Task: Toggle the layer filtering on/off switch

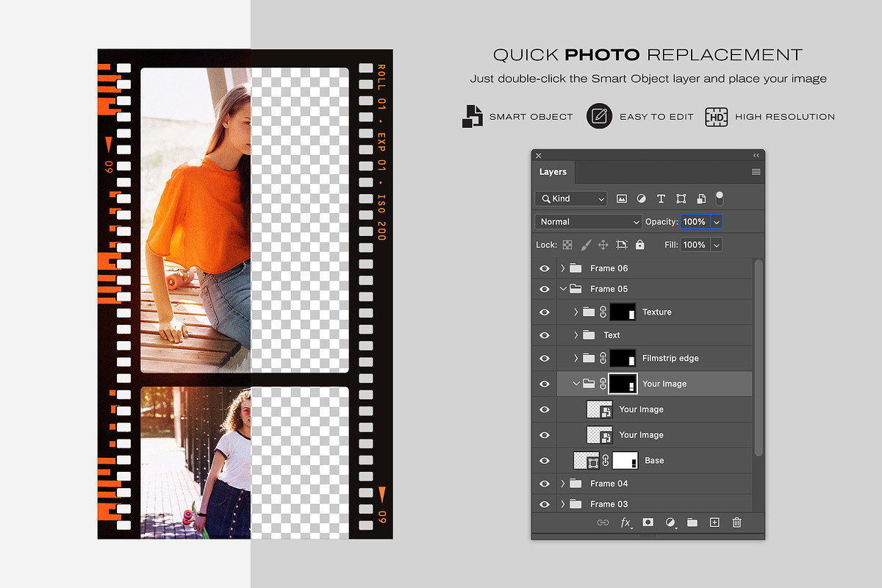Action: point(720,198)
